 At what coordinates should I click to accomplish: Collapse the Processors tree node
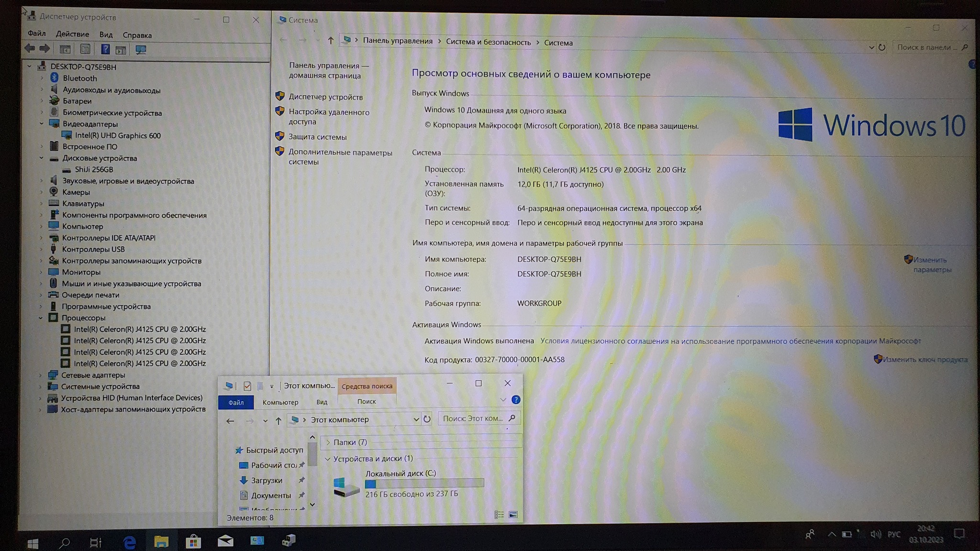41,318
